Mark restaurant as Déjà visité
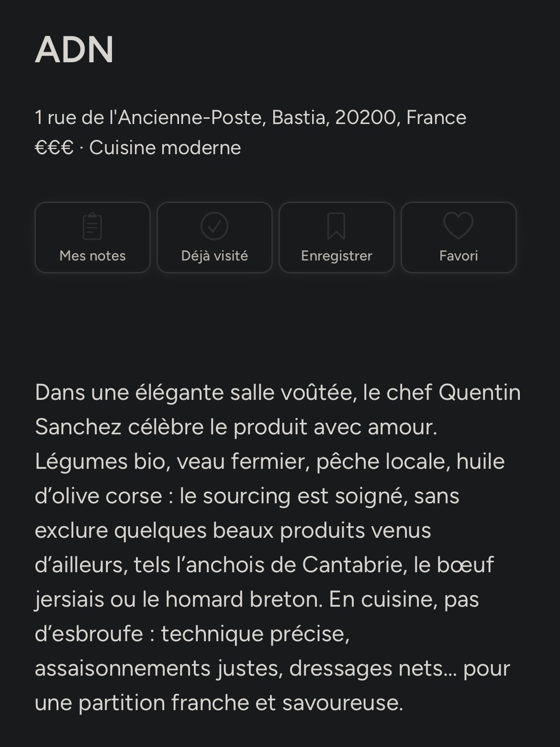This screenshot has height=747, width=560. [214, 256]
